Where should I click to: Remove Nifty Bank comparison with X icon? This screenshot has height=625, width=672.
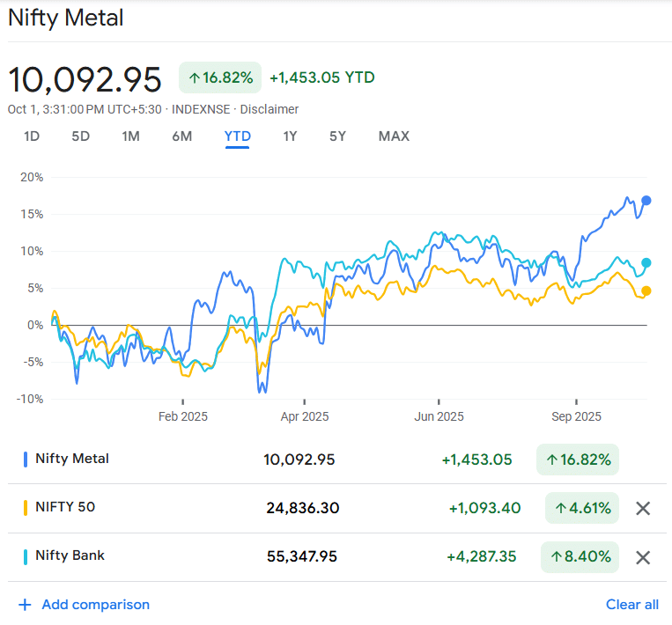pyautogui.click(x=643, y=557)
